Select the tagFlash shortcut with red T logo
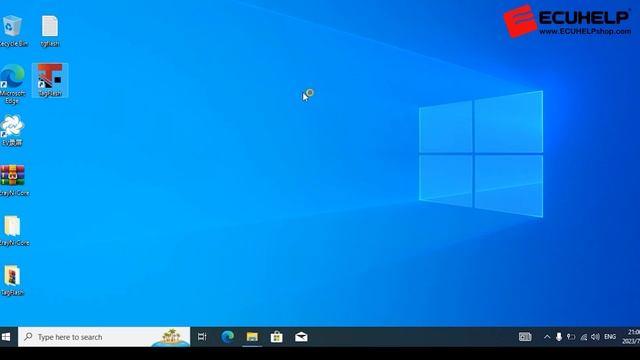Image resolution: width=640 pixels, height=360 pixels. click(50, 80)
